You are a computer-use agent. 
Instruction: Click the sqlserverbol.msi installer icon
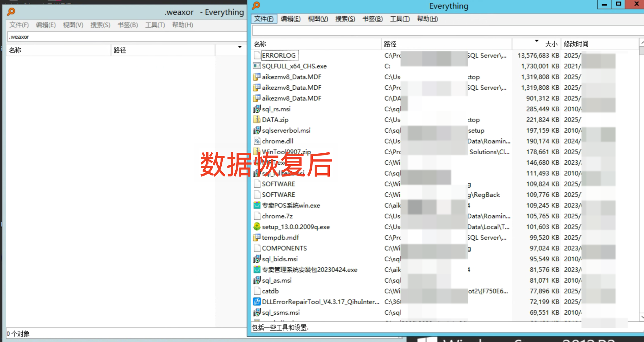coord(257,130)
